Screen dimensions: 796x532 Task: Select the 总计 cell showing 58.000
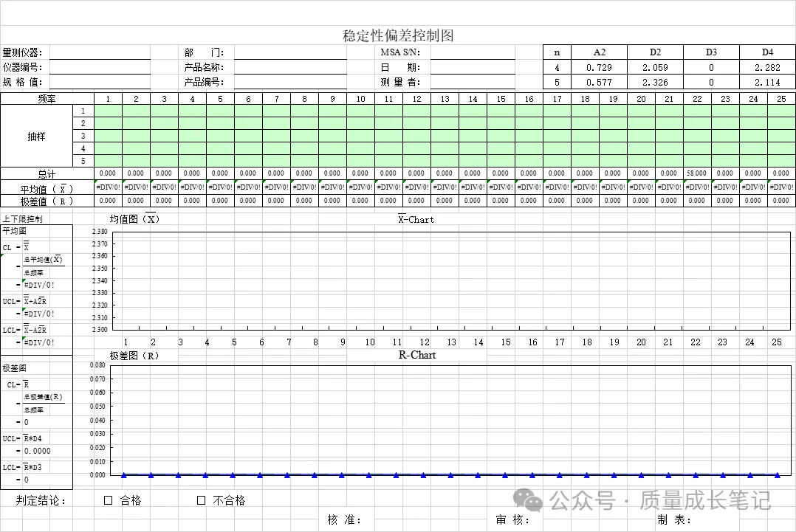pyautogui.click(x=697, y=173)
